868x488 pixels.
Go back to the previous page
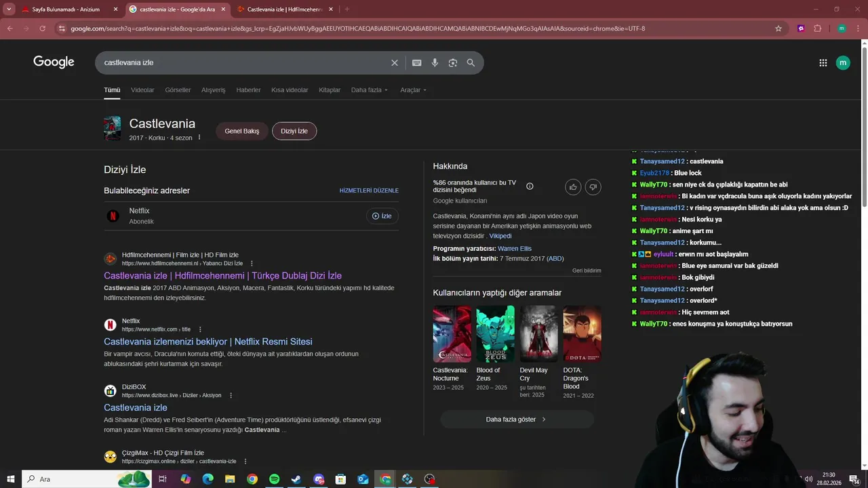point(9,28)
